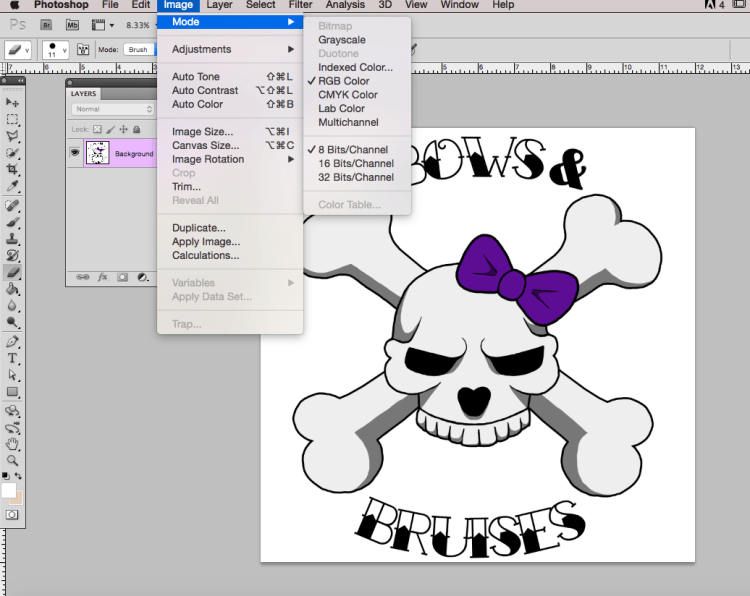
Task: Launch Bridge from the Br button
Action: pos(46,25)
